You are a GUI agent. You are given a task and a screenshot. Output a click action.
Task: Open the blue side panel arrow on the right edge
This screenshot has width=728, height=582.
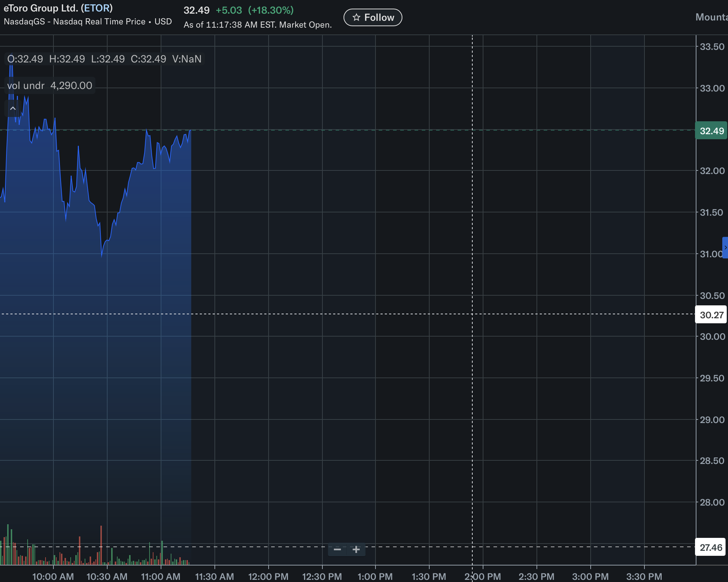click(725, 248)
